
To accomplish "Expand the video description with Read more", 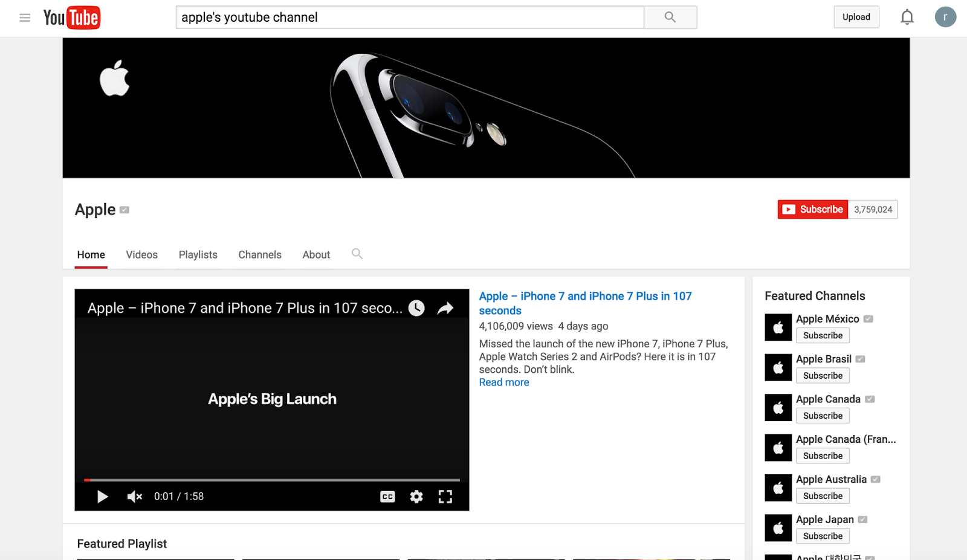I will click(503, 382).
